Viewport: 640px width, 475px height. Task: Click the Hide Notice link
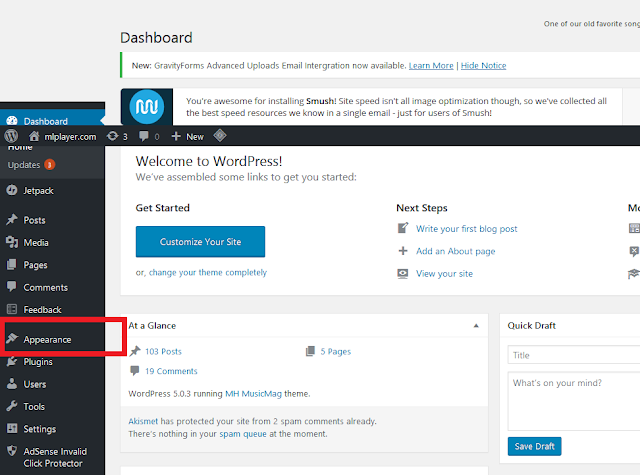tap(483, 65)
